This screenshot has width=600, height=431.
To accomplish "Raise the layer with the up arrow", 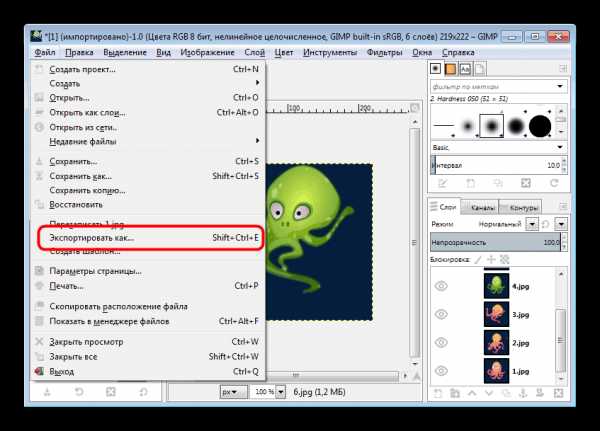I will coord(472,393).
